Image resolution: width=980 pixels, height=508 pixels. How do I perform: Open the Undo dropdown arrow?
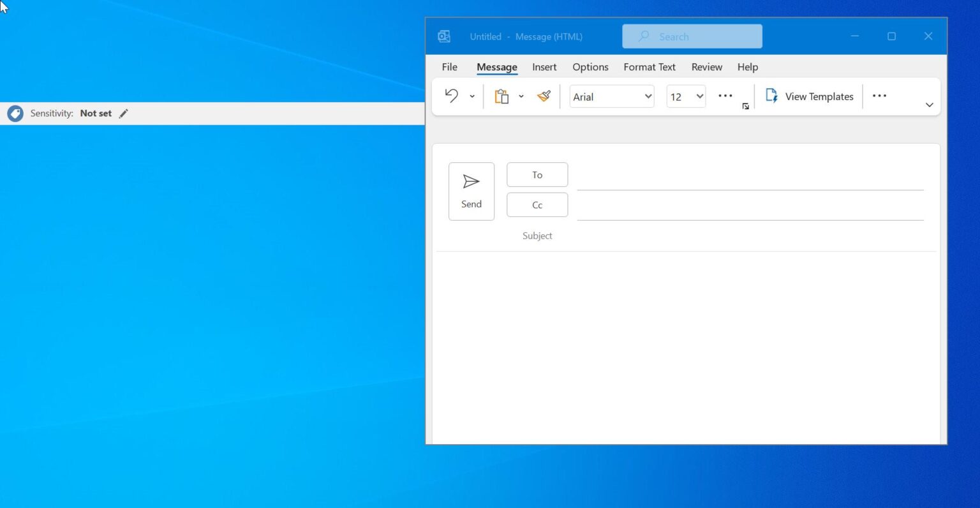(x=472, y=96)
